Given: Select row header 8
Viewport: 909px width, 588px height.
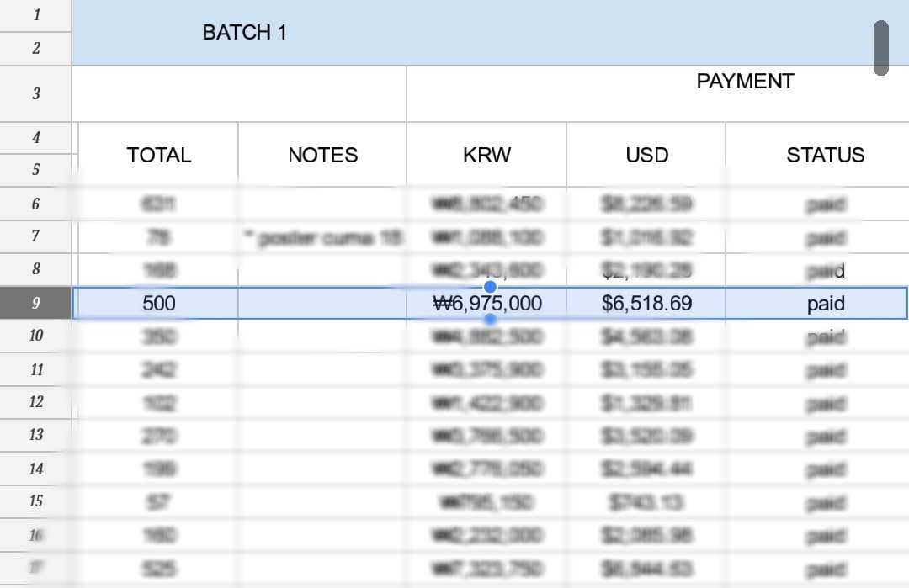Looking at the screenshot, I should click(x=35, y=269).
